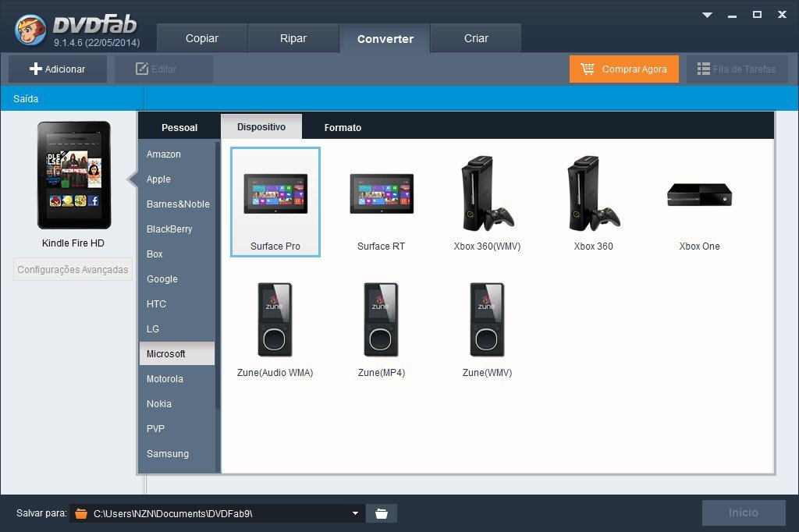Choose the Xbox 360 console profile

[x=593, y=202]
